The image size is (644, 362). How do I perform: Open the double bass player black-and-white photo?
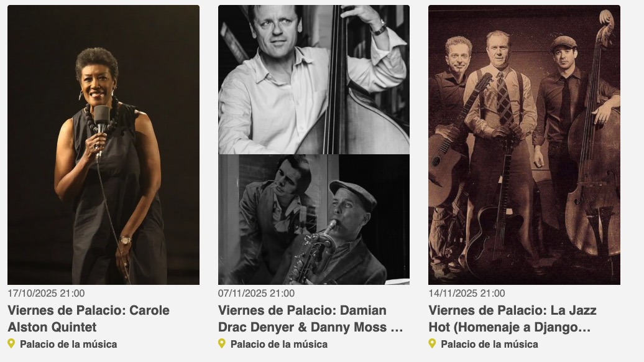coord(314,79)
